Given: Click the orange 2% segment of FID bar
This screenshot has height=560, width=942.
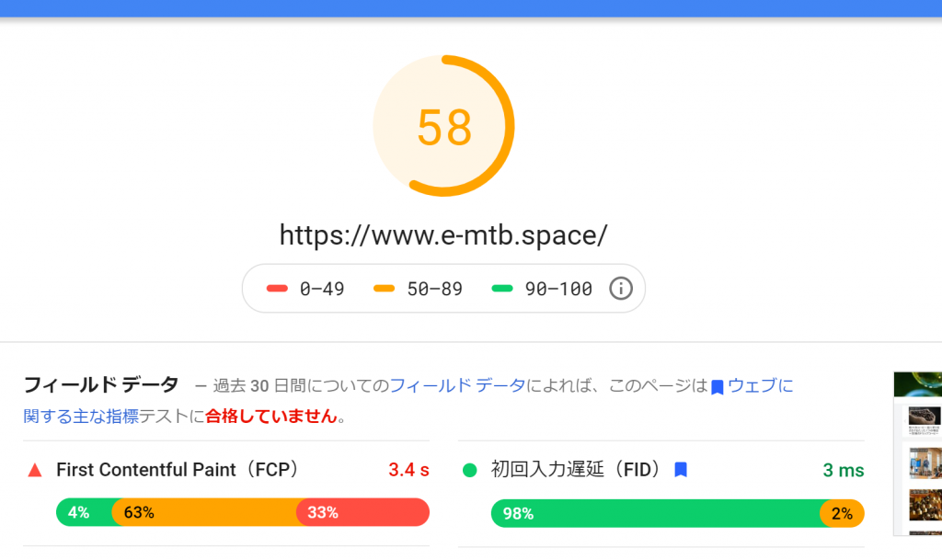Looking at the screenshot, I should click(843, 514).
